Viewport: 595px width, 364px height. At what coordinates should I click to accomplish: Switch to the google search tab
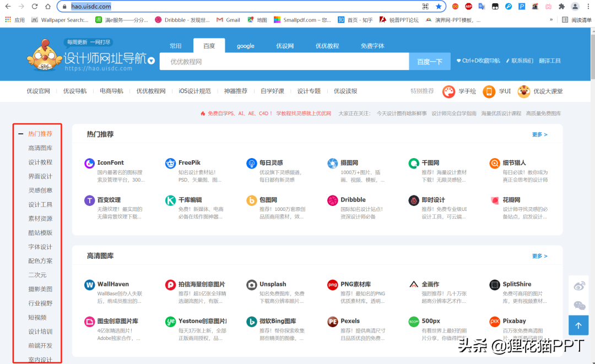[246, 46]
